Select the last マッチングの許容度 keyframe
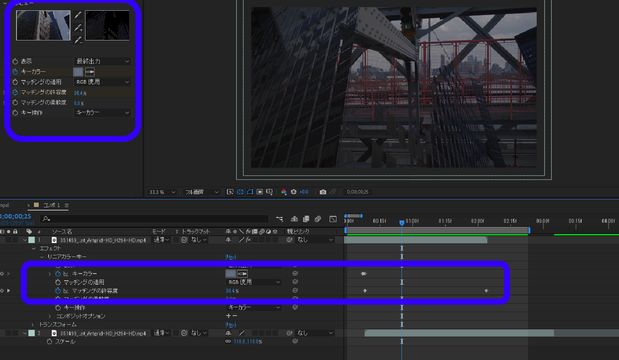The image size is (619, 360). click(x=486, y=291)
